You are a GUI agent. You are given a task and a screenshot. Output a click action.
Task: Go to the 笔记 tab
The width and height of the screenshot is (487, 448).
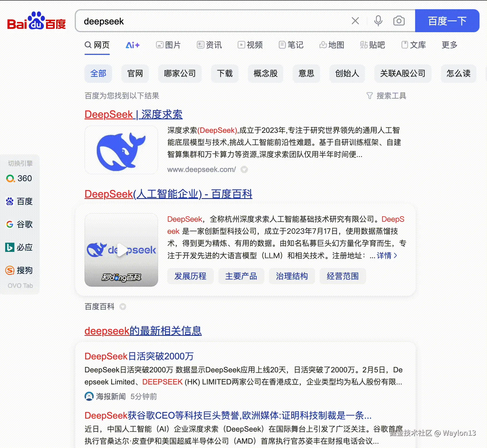click(291, 45)
